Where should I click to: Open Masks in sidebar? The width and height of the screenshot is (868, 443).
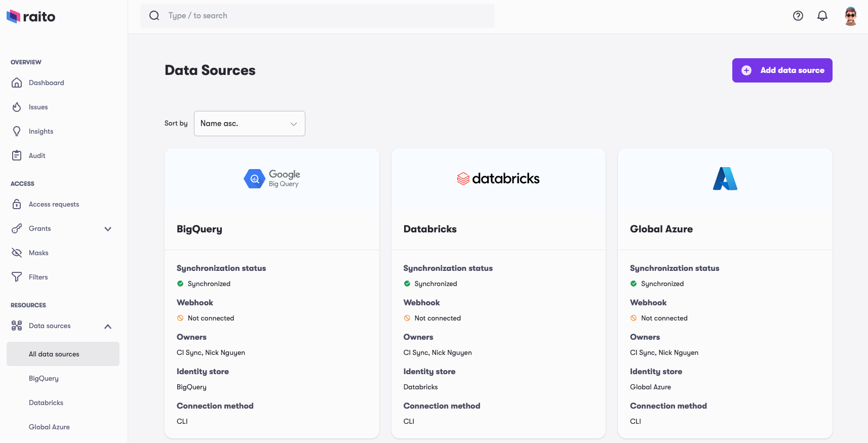click(38, 253)
